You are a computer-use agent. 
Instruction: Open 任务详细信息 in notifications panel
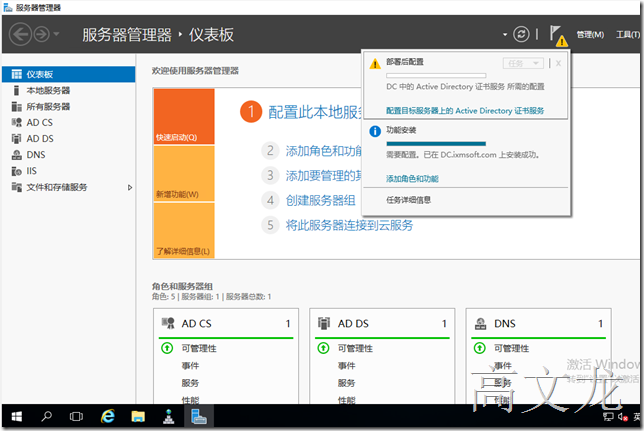409,200
